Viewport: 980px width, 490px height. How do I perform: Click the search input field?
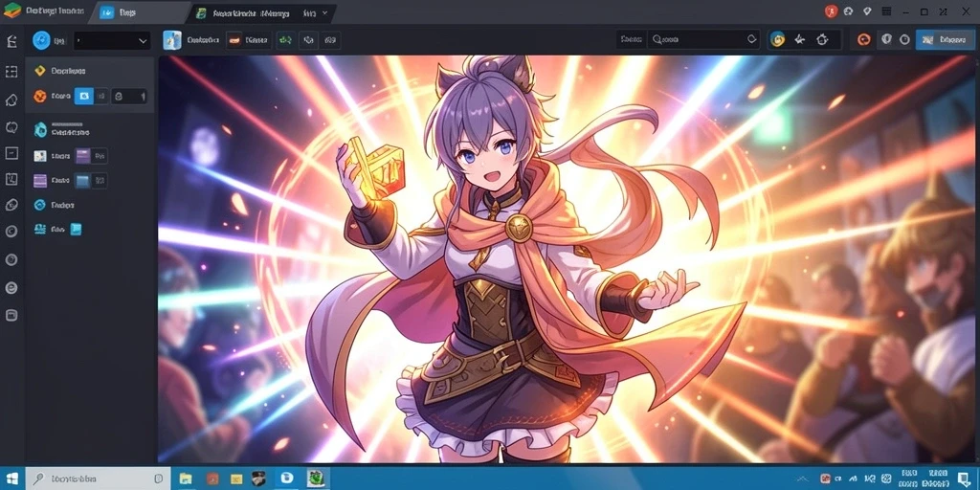(x=703, y=39)
